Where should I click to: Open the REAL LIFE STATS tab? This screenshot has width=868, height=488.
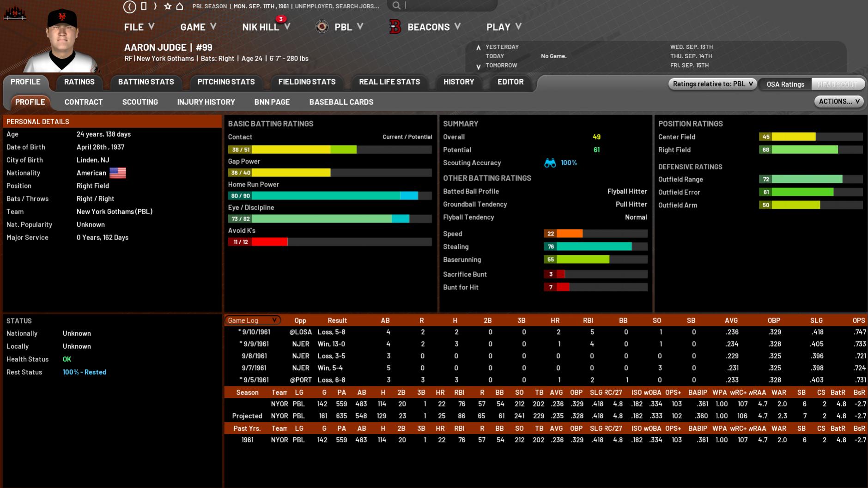pyautogui.click(x=389, y=82)
